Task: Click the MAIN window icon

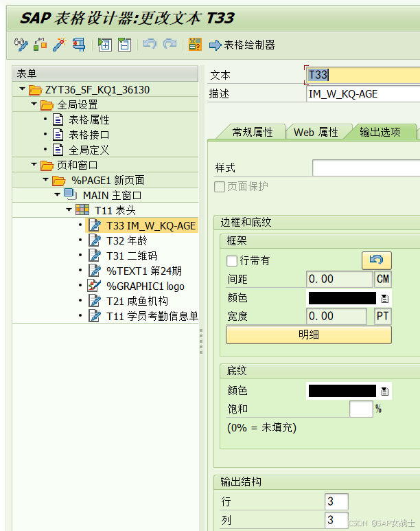Action: point(71,194)
